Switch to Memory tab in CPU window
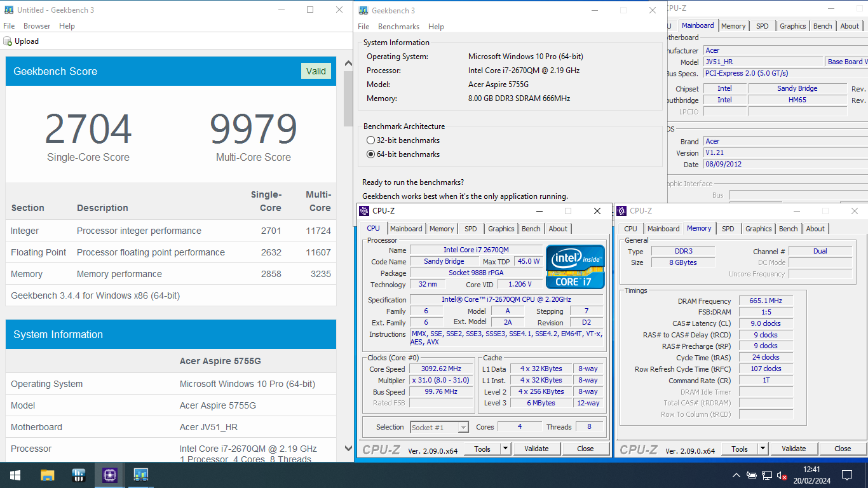 (442, 229)
